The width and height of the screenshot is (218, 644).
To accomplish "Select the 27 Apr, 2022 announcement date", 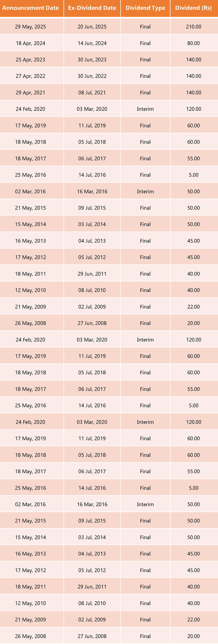I will click(30, 76).
